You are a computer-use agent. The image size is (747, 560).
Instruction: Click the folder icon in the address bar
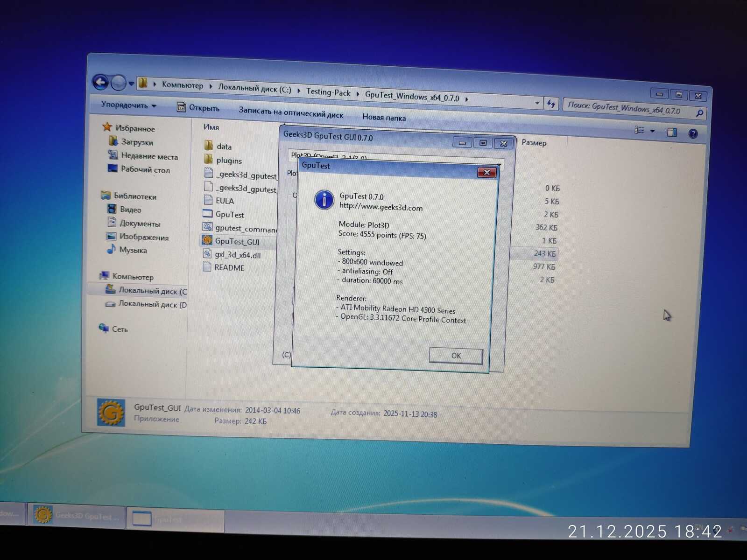click(143, 84)
